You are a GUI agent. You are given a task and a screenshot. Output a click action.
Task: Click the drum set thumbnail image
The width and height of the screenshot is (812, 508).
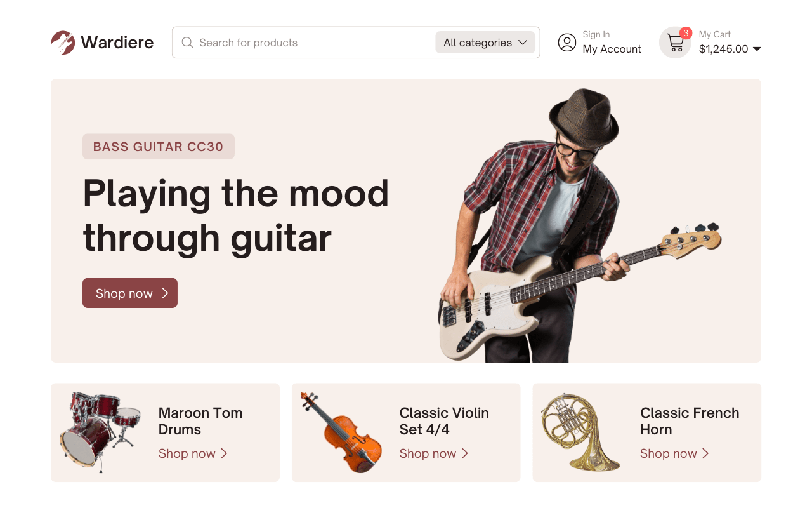coord(101,432)
